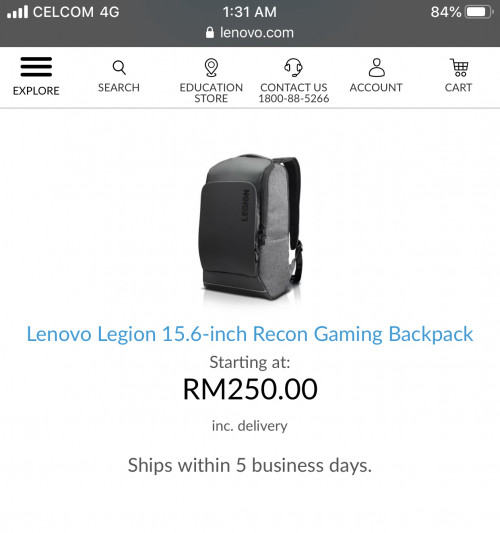Open the Explore hamburger menu
500x533 pixels.
[36, 67]
